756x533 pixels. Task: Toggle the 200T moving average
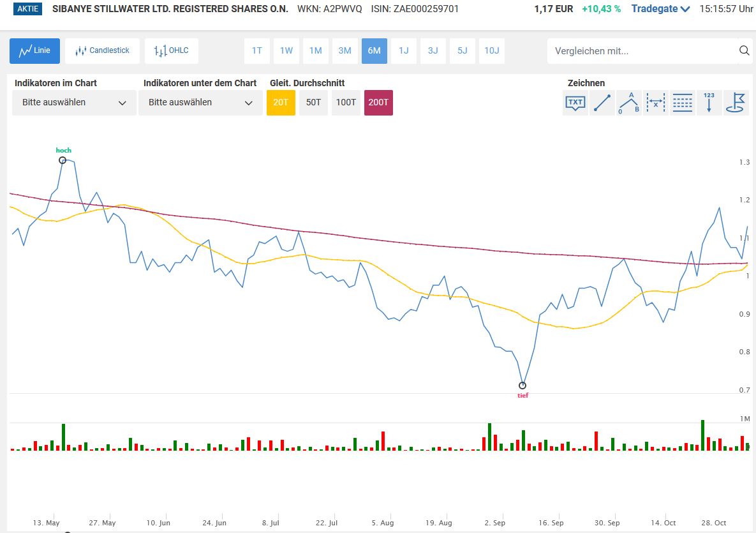378,103
